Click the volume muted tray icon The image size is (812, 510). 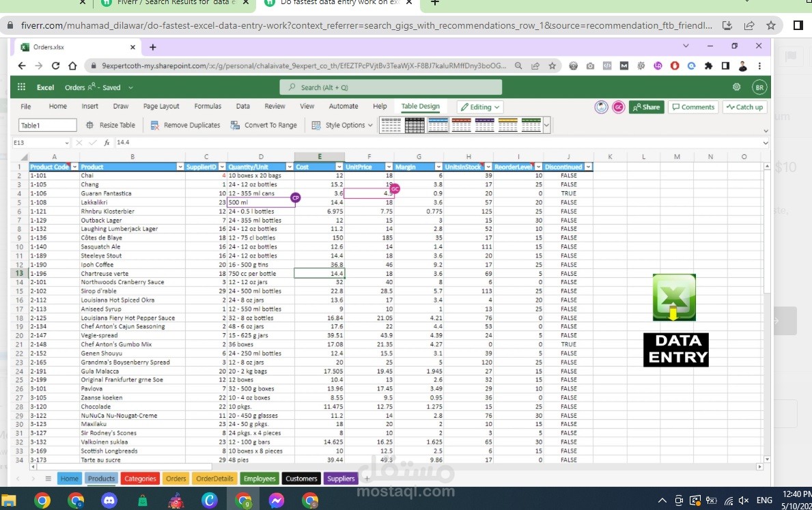tap(744, 500)
